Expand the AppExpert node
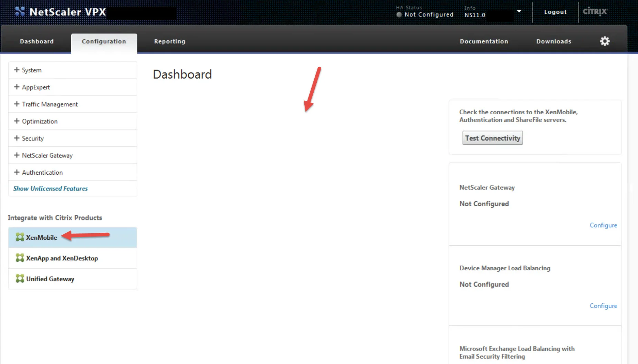638x364 pixels. (x=17, y=87)
